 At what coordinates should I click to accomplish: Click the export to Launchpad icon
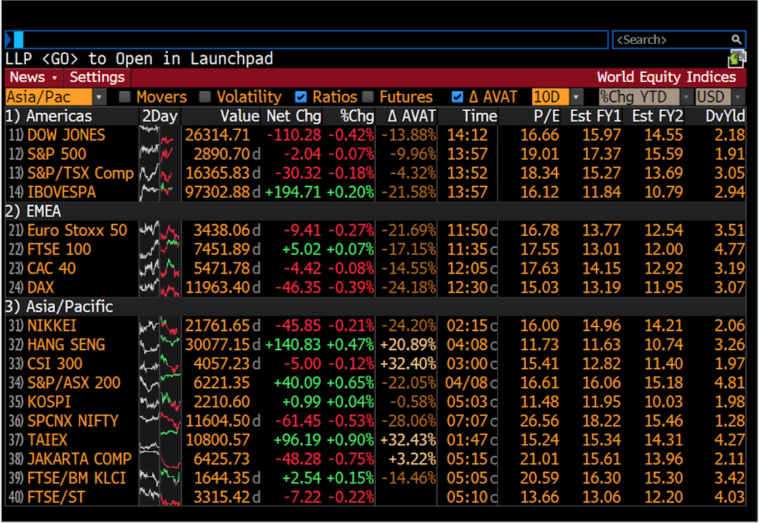[x=735, y=59]
